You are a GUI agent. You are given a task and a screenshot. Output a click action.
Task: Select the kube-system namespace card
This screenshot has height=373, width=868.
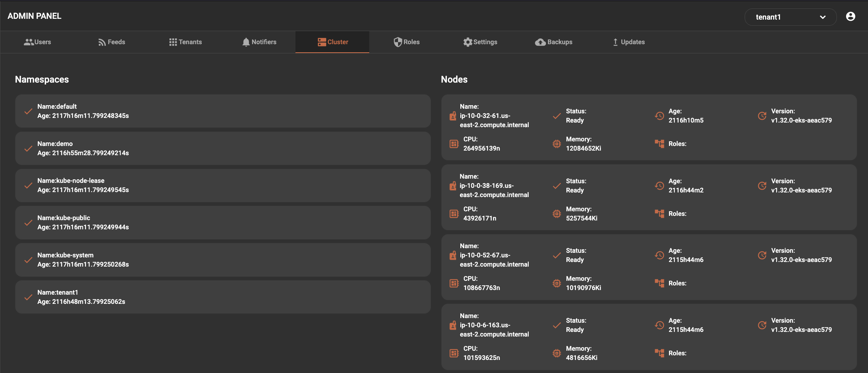pyautogui.click(x=223, y=260)
